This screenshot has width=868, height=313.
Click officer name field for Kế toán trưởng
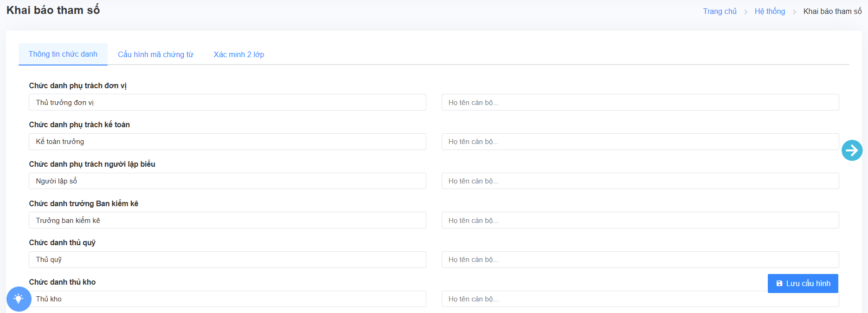640,142
